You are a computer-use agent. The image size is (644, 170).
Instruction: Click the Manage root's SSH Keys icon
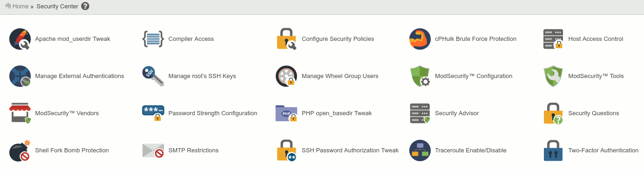(153, 76)
